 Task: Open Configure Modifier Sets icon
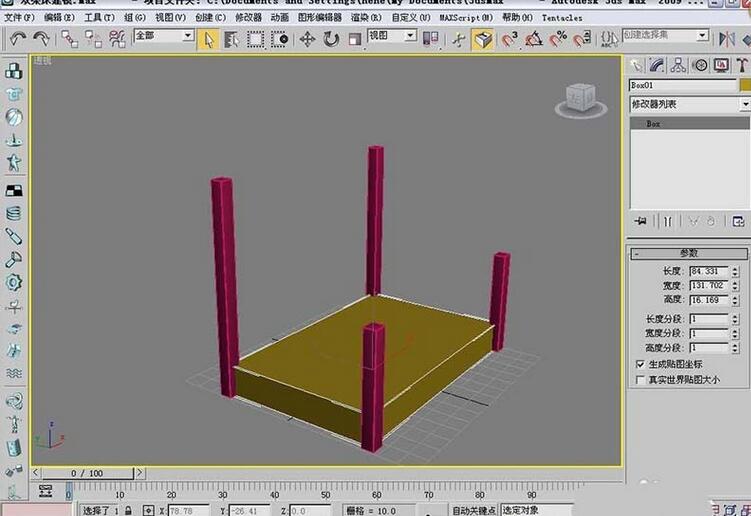pyautogui.click(x=738, y=221)
